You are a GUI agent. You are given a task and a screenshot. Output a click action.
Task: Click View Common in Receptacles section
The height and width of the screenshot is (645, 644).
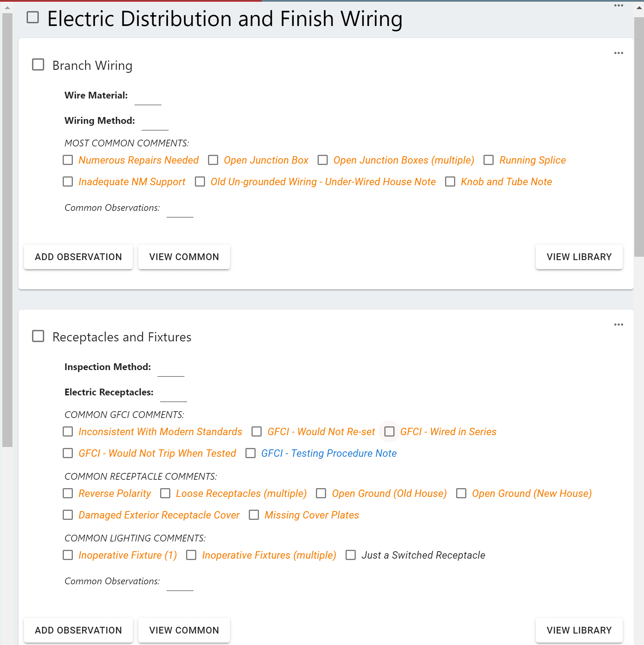pyautogui.click(x=184, y=630)
